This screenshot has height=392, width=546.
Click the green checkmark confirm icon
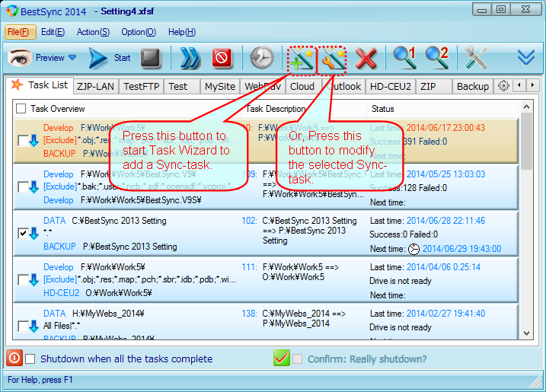coord(282,358)
